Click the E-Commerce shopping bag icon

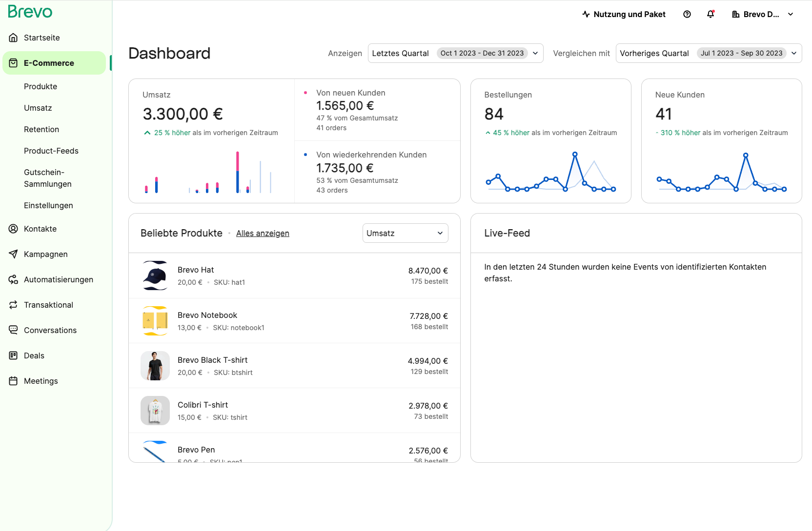[x=13, y=63]
